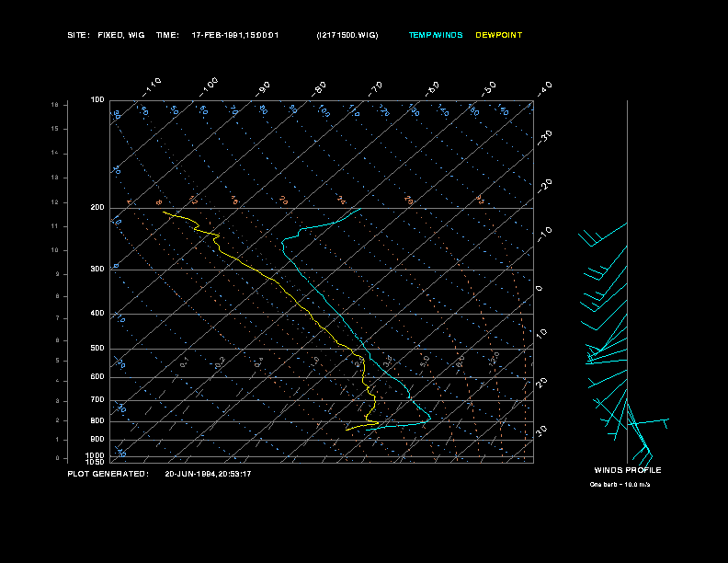Click the SITE: FIXED, WIG header text
This screenshot has width=728, height=563.
click(x=106, y=35)
